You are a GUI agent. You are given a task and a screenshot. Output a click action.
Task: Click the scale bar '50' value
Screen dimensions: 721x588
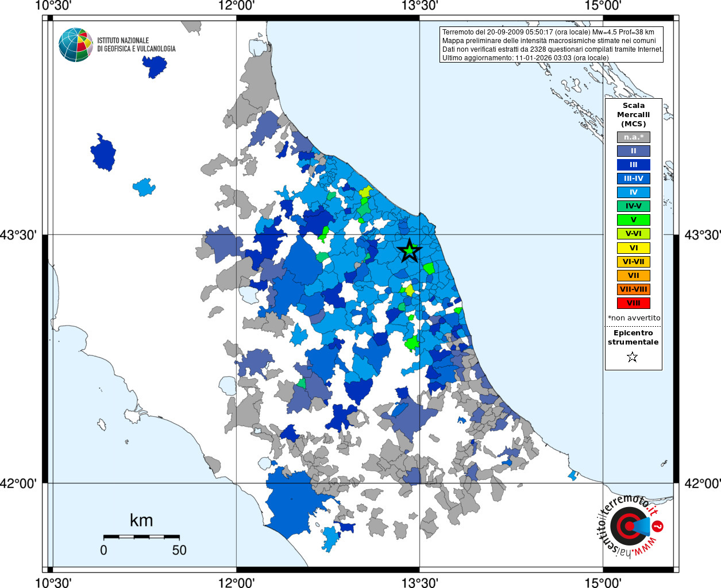point(179,550)
